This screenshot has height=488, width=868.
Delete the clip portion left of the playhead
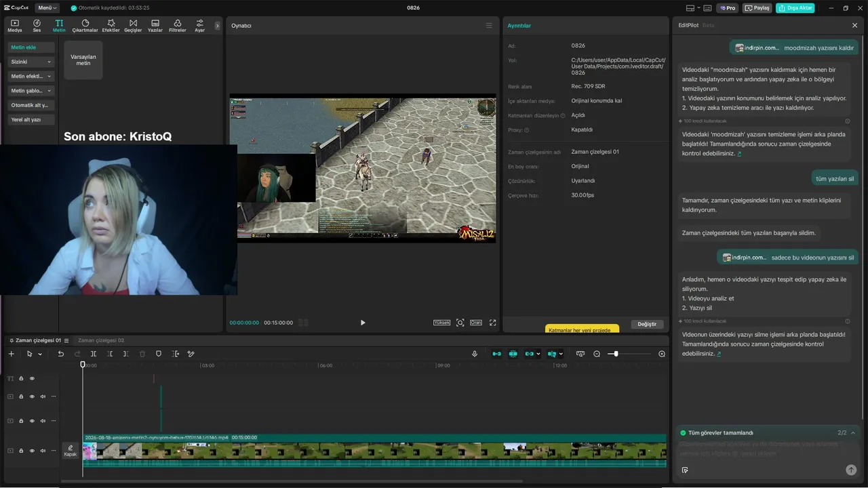110,354
